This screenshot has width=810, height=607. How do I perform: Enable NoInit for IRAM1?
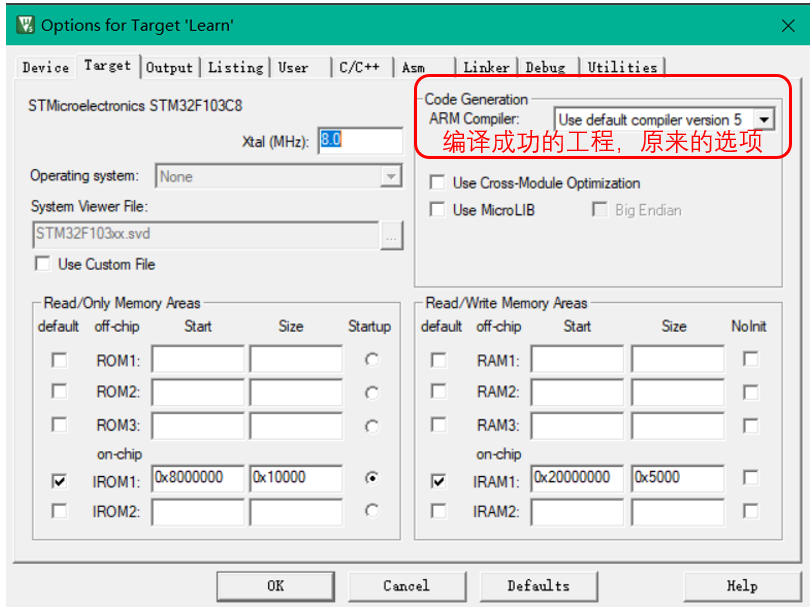751,478
